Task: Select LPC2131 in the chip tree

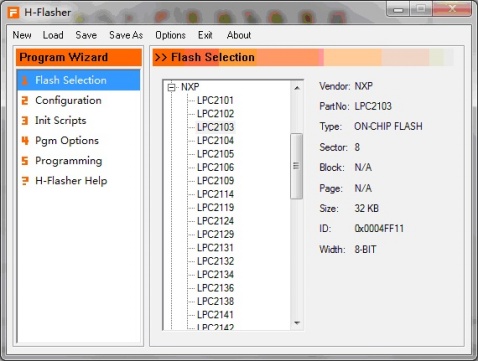Action: coord(215,248)
